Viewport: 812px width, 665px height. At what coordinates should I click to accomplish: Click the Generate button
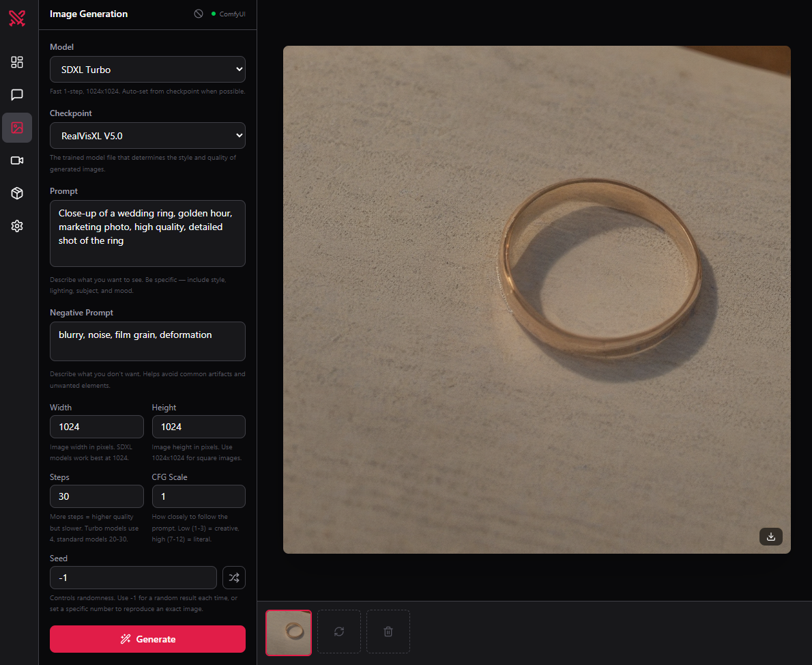click(147, 639)
